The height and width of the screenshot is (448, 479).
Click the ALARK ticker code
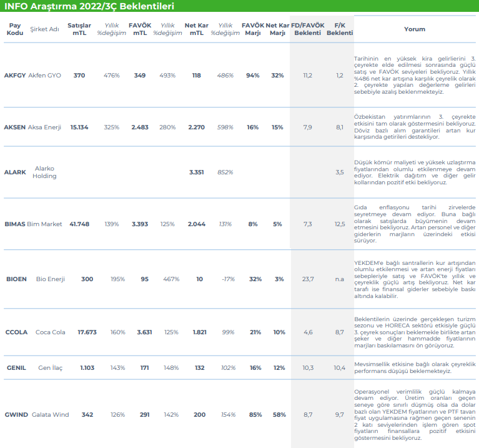(15, 172)
